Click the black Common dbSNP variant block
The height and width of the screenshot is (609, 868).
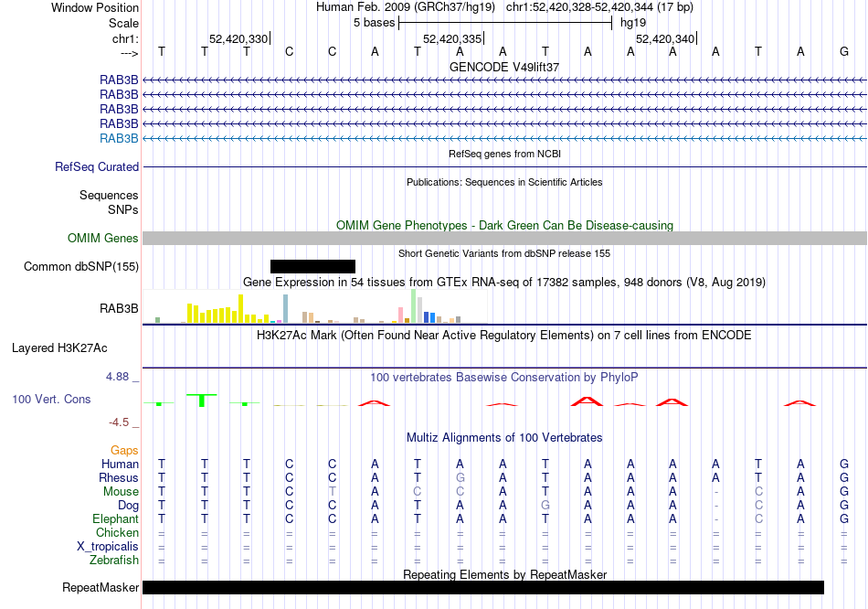coord(312,266)
